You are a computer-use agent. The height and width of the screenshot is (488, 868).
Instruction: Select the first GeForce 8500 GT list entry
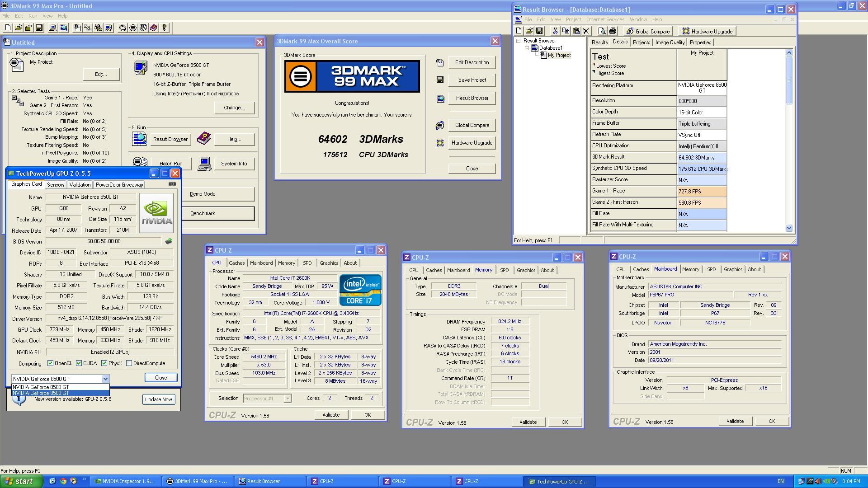click(x=61, y=387)
